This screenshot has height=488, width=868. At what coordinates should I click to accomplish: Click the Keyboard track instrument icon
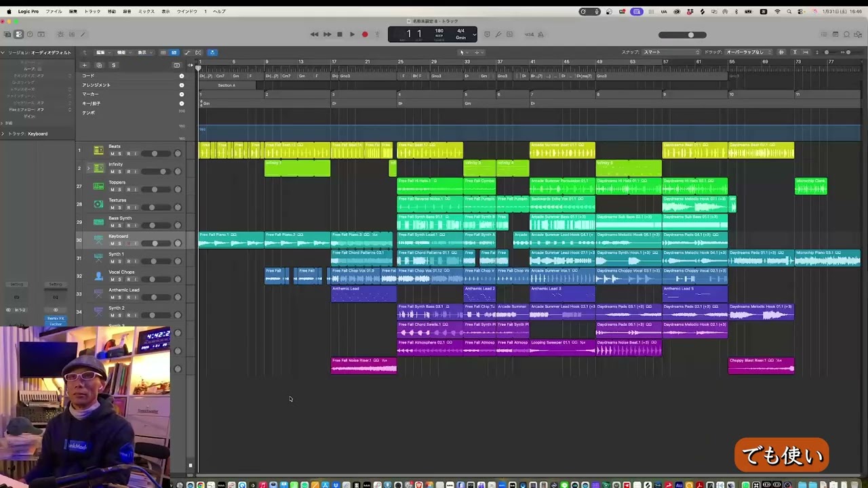pyautogui.click(x=98, y=240)
